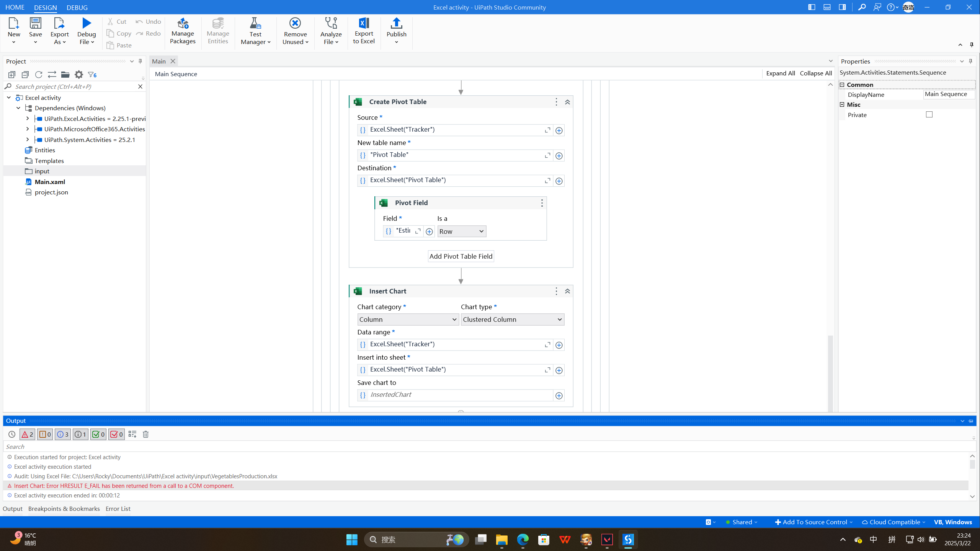The image size is (980, 551).
Task: Click the Publish icon
Action: coord(396,23)
